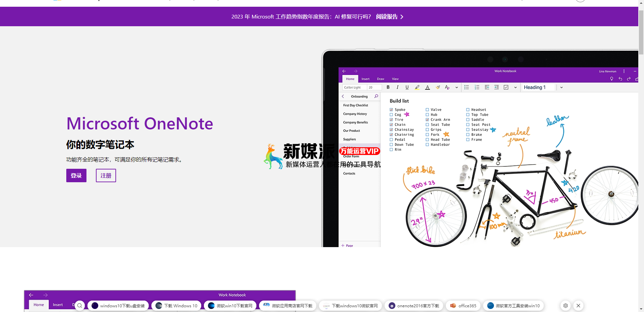Toggle Bold formatting in the OneNote ribbon
Viewport: 644px width, 312px height.
[388, 87]
